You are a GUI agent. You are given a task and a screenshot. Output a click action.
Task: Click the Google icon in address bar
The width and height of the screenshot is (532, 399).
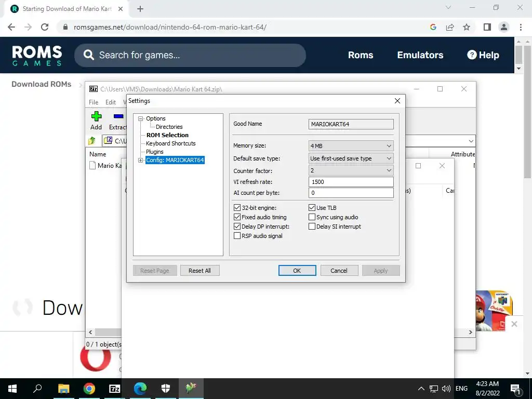433,27
